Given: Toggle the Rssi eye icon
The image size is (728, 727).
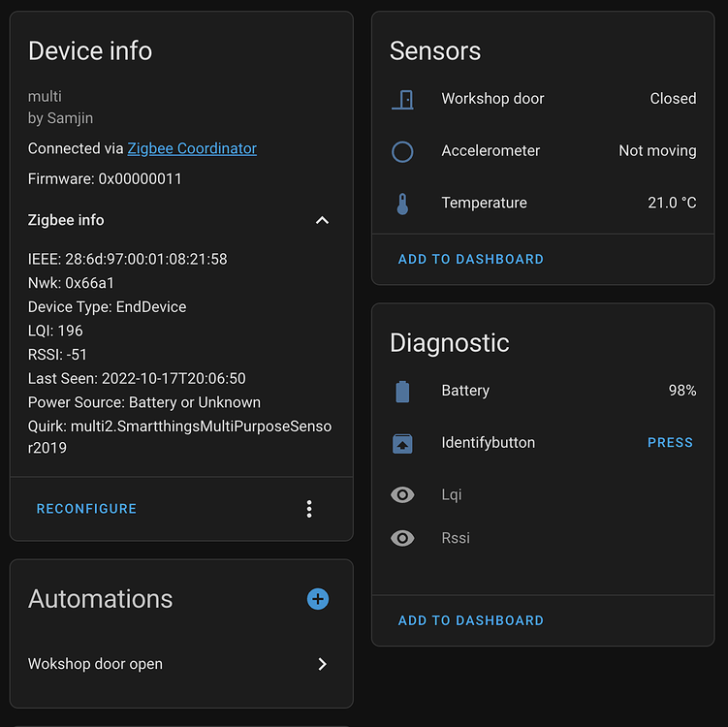Looking at the screenshot, I should [402, 539].
